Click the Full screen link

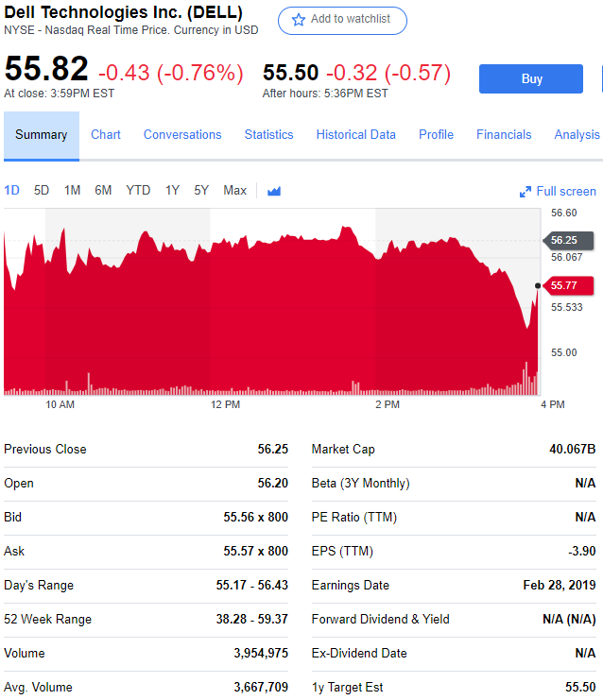point(566,192)
